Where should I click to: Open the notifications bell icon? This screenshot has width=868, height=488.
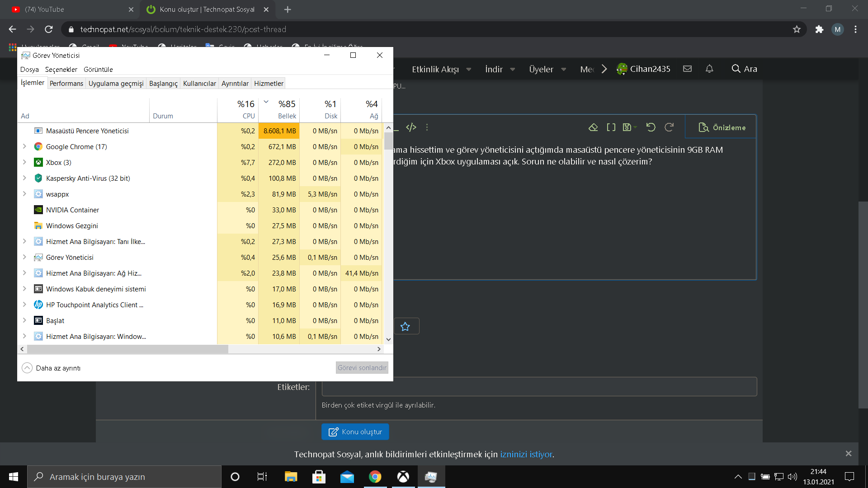tap(709, 69)
